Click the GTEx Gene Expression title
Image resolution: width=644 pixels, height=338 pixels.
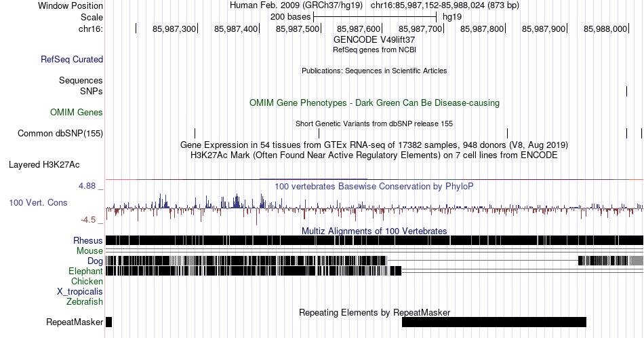[x=374, y=145]
